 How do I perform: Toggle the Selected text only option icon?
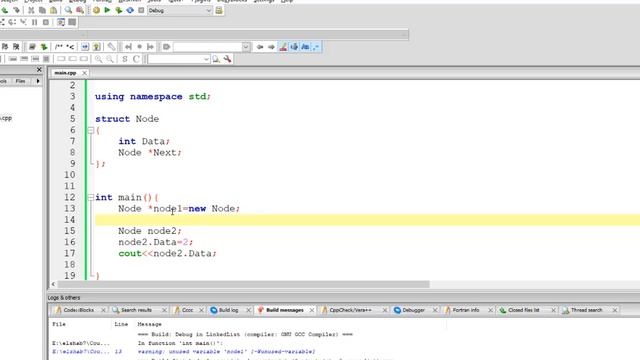click(294, 47)
